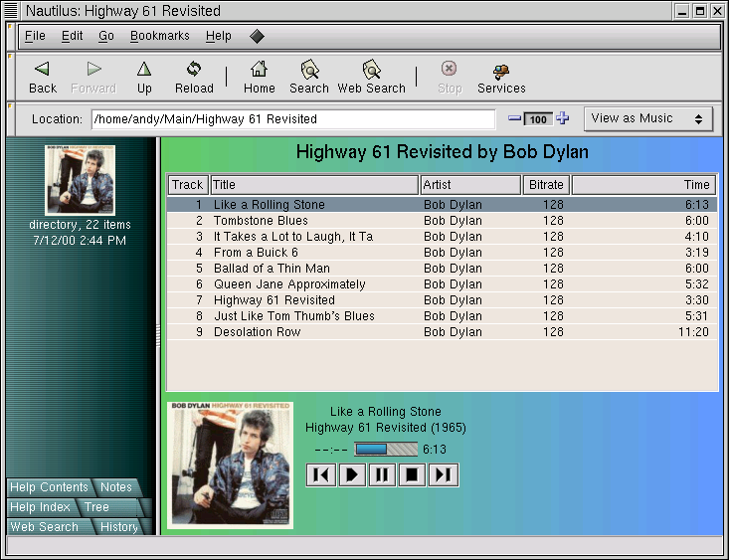Screen dimensions: 729x560
Task: Click the Forward arrow icon
Action: point(93,69)
